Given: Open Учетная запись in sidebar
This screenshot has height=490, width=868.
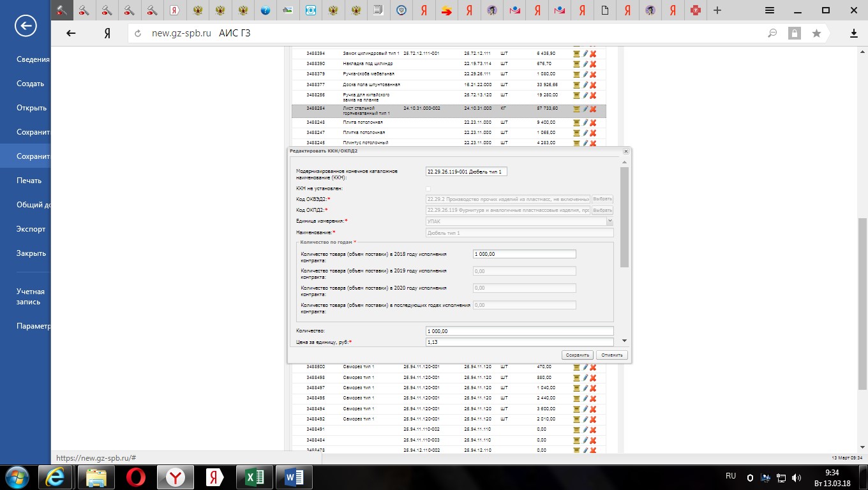Looking at the screenshot, I should click(31, 297).
